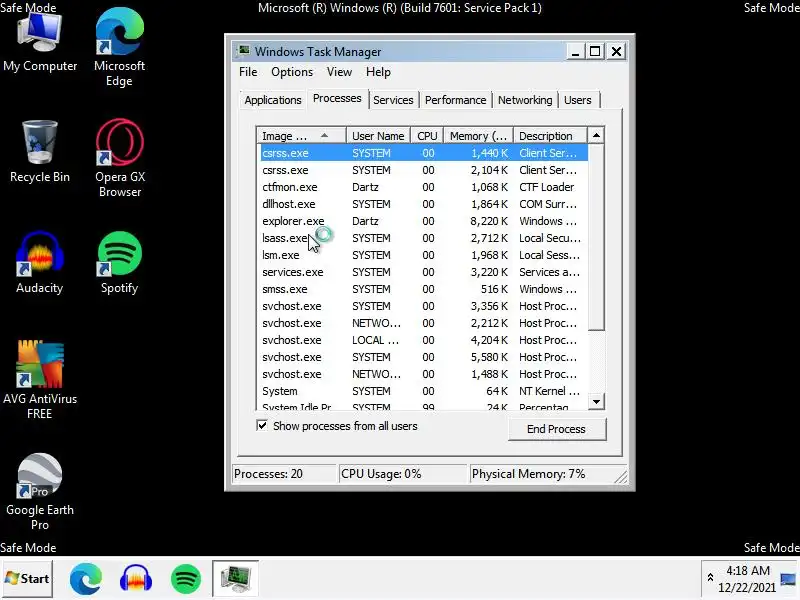
Task: Switch to the Applications tab
Action: (x=273, y=100)
